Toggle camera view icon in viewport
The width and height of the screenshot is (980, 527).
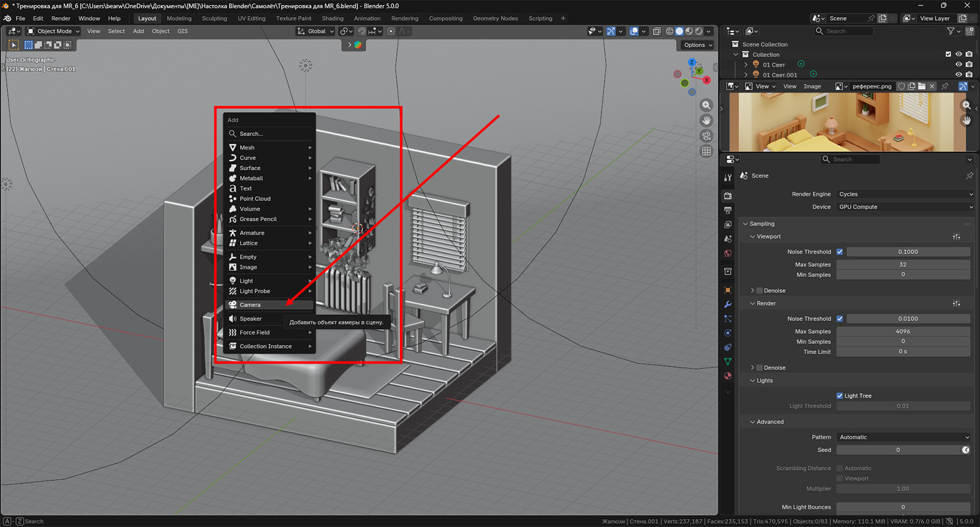point(706,135)
